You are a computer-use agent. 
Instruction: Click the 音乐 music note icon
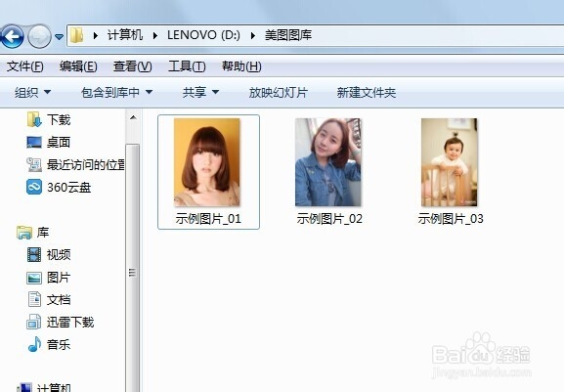[34, 344]
